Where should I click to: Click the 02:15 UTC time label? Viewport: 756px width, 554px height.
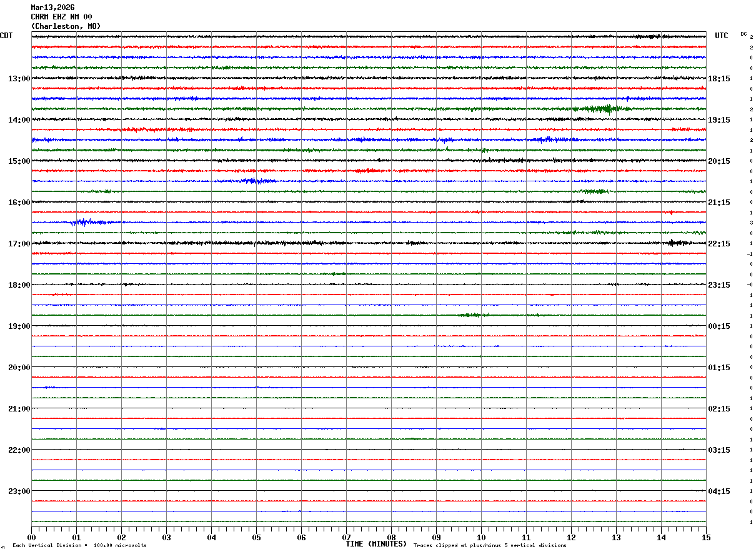719,409
